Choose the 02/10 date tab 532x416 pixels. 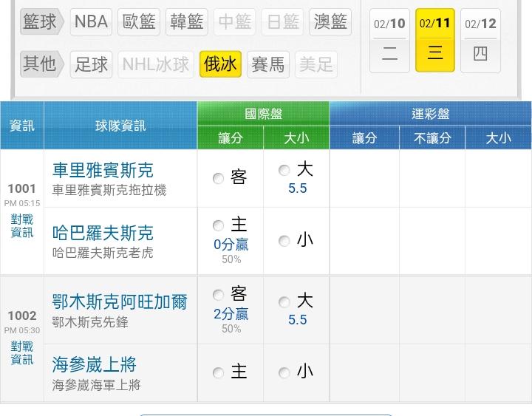click(x=389, y=40)
